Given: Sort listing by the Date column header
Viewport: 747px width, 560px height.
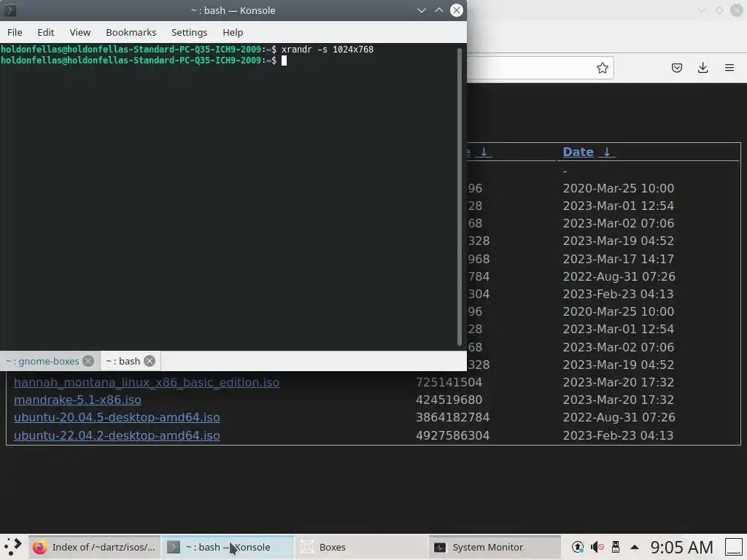Looking at the screenshot, I should (578, 152).
